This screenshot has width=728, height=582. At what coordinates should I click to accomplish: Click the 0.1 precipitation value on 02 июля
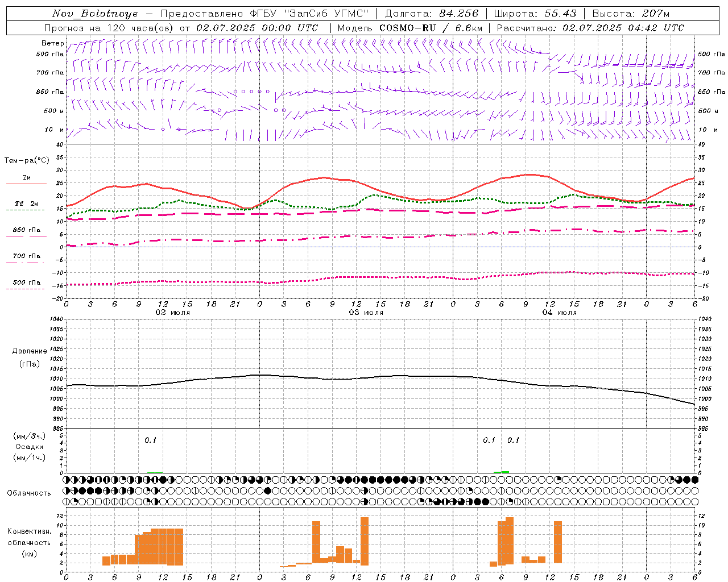point(150,440)
